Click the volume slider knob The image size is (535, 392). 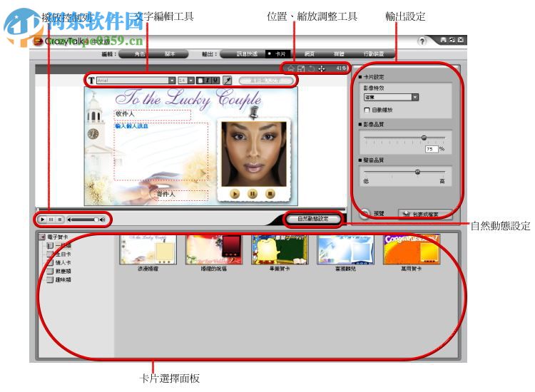pyautogui.click(x=96, y=220)
